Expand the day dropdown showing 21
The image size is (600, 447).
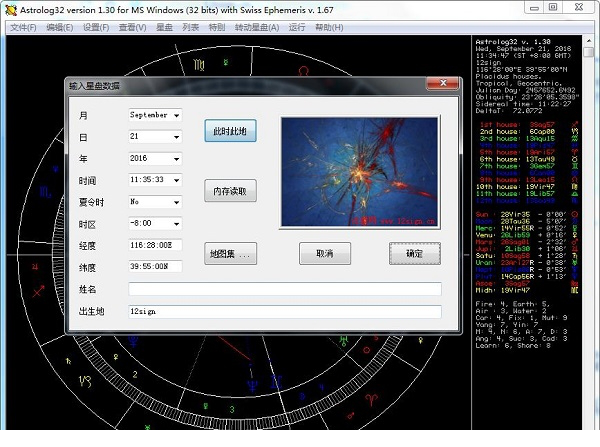coord(176,137)
